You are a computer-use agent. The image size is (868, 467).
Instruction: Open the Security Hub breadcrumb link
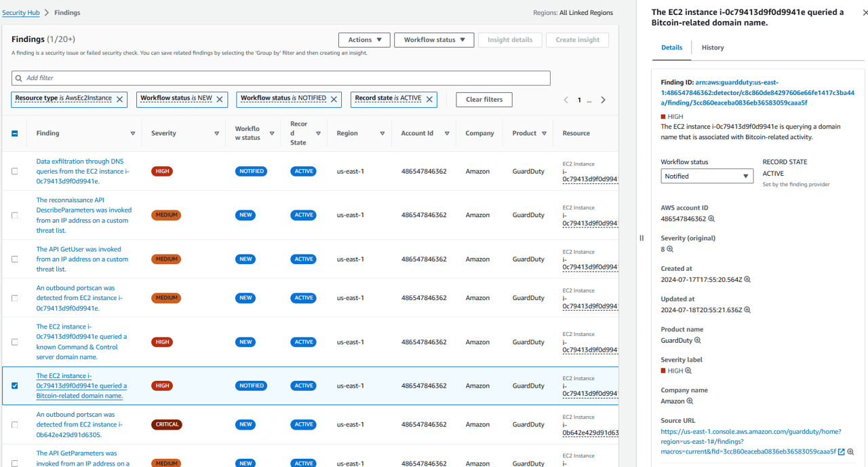click(21, 13)
